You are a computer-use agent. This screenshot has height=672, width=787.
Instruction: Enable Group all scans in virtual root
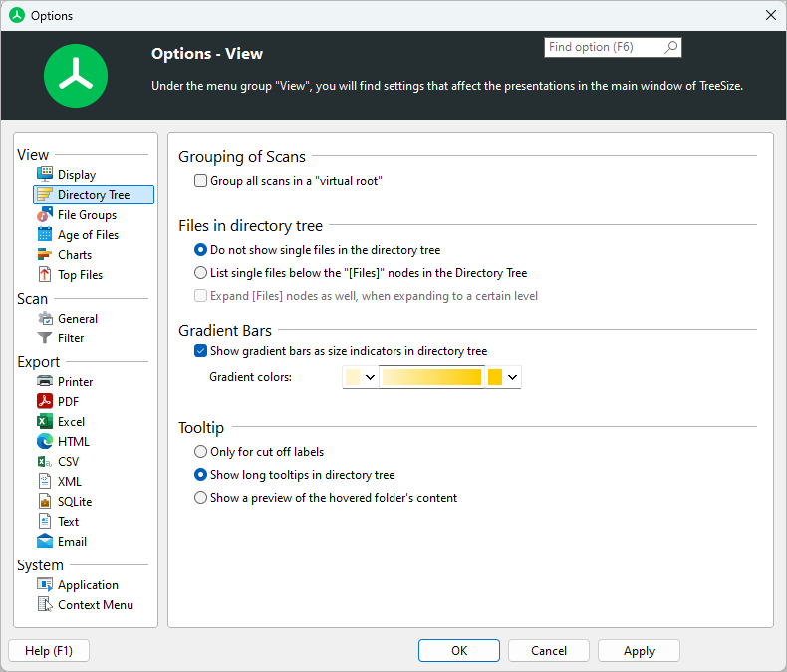click(x=200, y=181)
